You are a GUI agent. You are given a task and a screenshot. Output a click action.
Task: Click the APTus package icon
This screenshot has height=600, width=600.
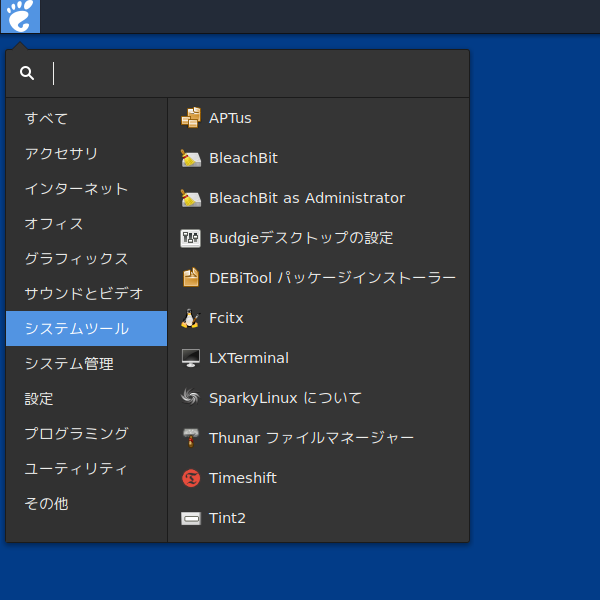(x=191, y=118)
